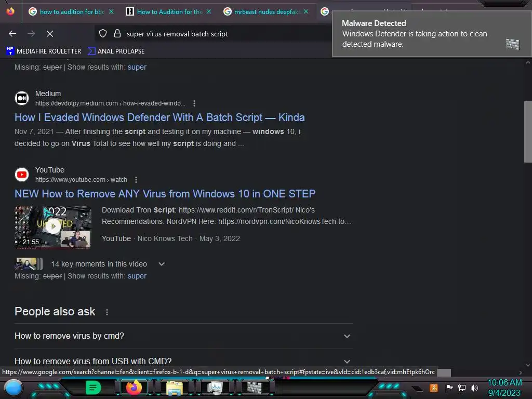Switch to the 'how to audition for bbc' tab
The image size is (532, 399).
(72, 12)
